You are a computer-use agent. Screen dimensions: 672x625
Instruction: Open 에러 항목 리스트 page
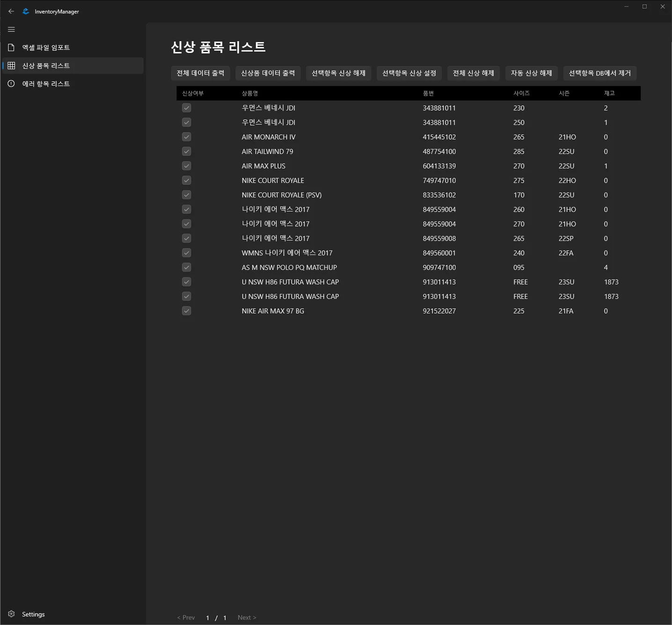tap(73, 83)
